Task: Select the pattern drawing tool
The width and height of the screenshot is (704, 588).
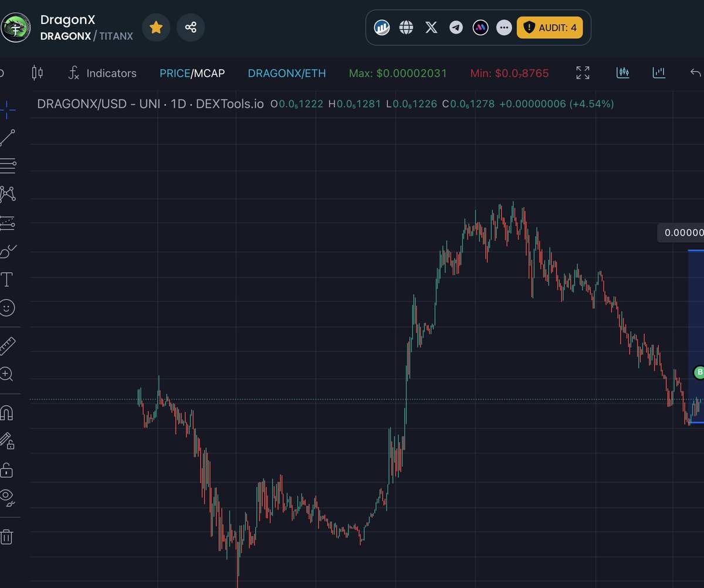Action: tap(8, 194)
